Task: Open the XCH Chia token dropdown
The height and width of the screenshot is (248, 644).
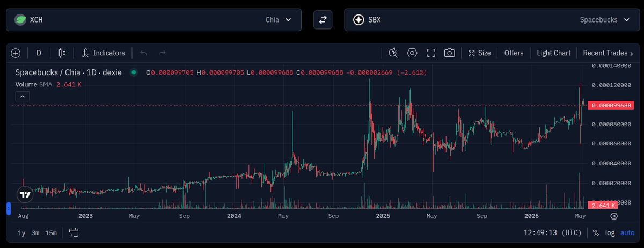Action: [x=153, y=20]
